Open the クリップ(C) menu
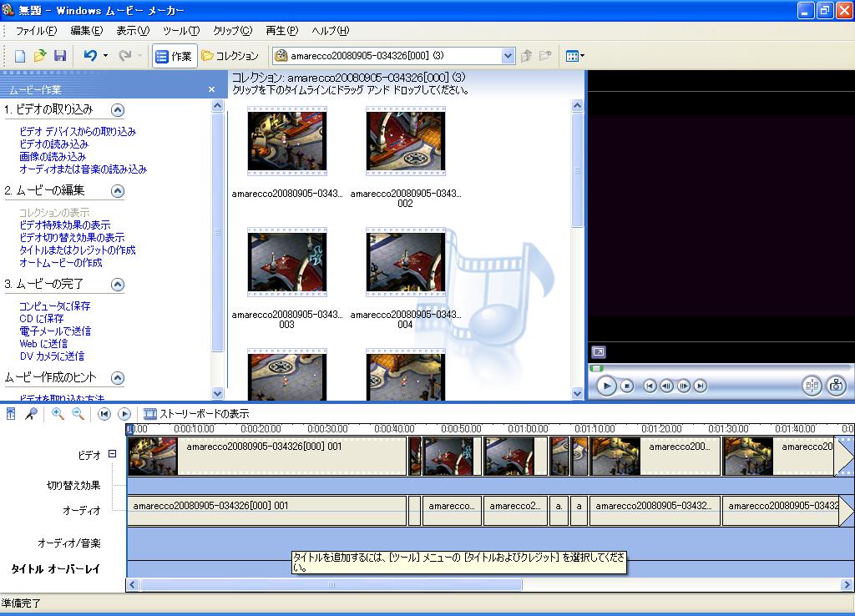This screenshot has height=616, width=855. coord(233,31)
